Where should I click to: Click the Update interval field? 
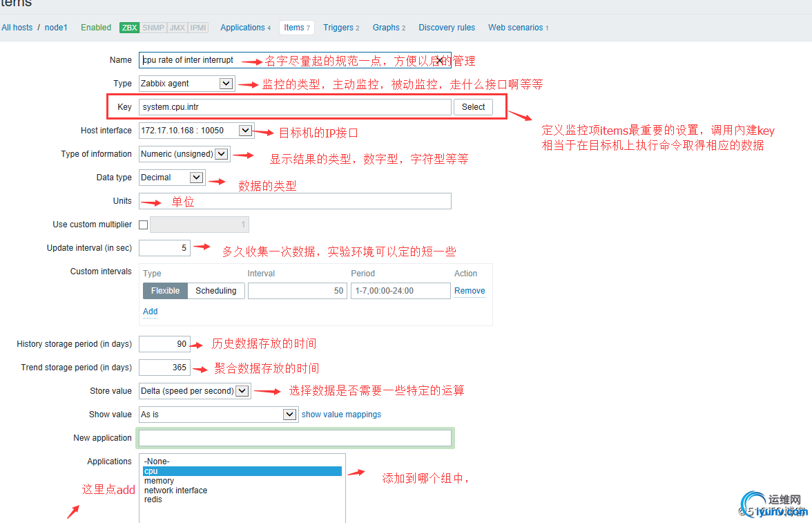coord(164,248)
